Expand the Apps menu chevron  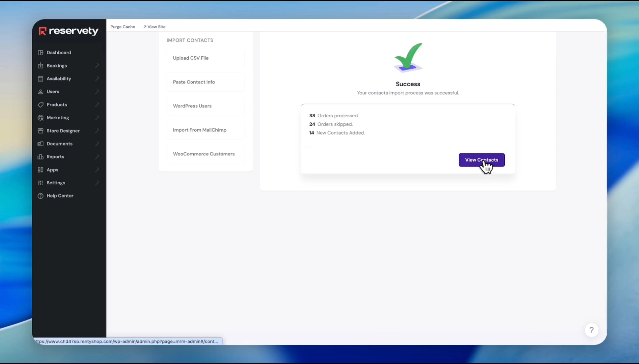click(x=97, y=170)
